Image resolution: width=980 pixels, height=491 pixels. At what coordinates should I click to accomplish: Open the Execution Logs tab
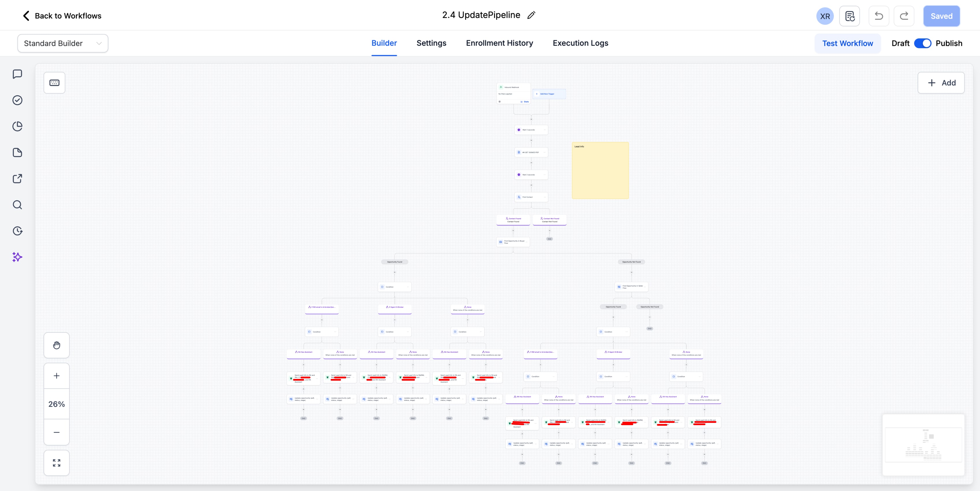pyautogui.click(x=580, y=43)
